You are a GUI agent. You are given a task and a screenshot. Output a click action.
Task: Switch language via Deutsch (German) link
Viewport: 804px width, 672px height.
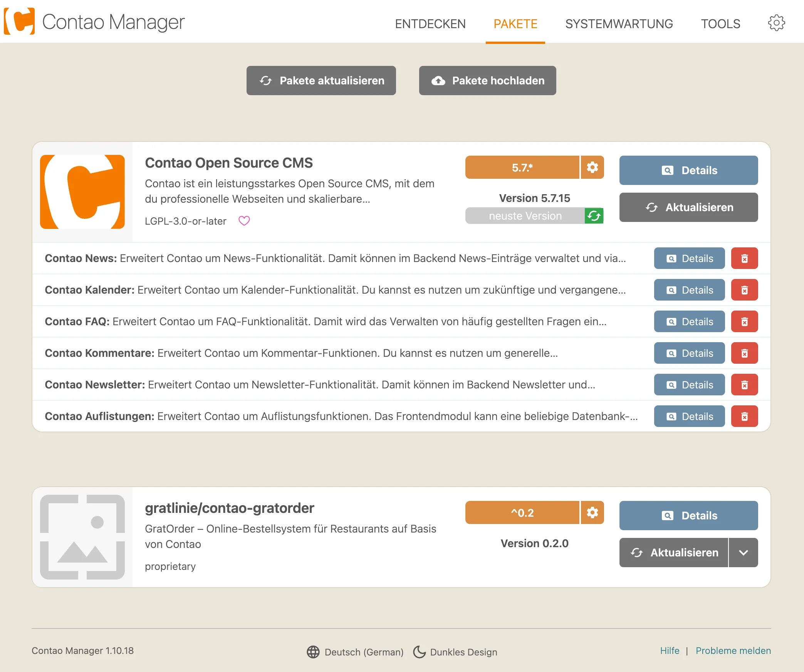tap(364, 652)
